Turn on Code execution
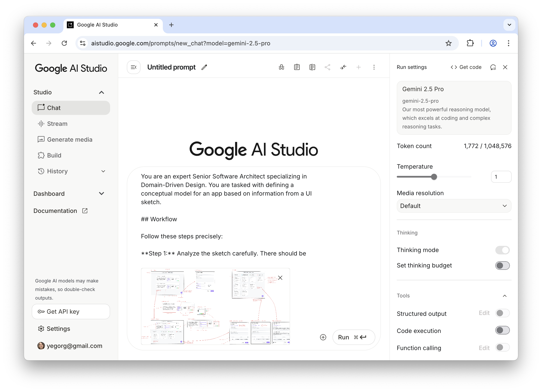This screenshot has height=392, width=542. tap(502, 330)
